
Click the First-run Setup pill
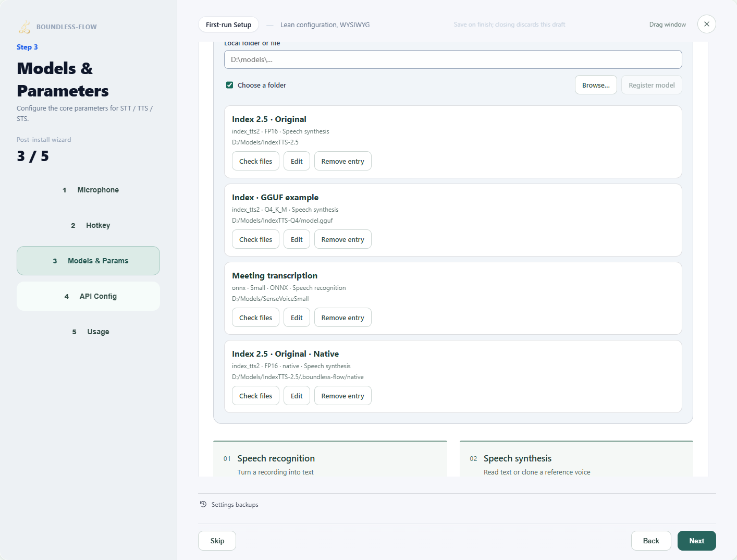coord(228,25)
